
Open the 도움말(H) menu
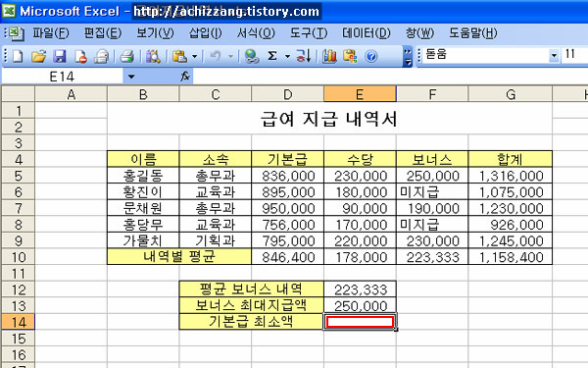click(x=473, y=33)
